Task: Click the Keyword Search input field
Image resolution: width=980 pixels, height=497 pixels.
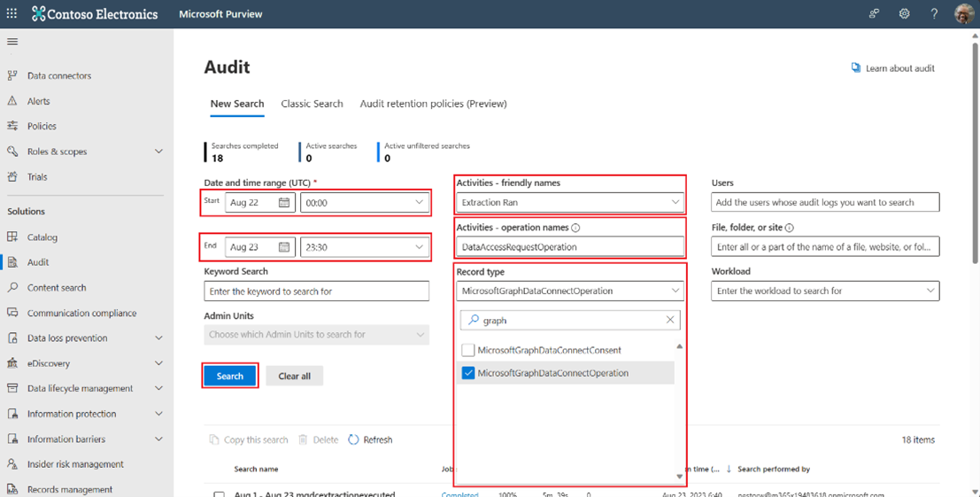Action: pyautogui.click(x=316, y=291)
